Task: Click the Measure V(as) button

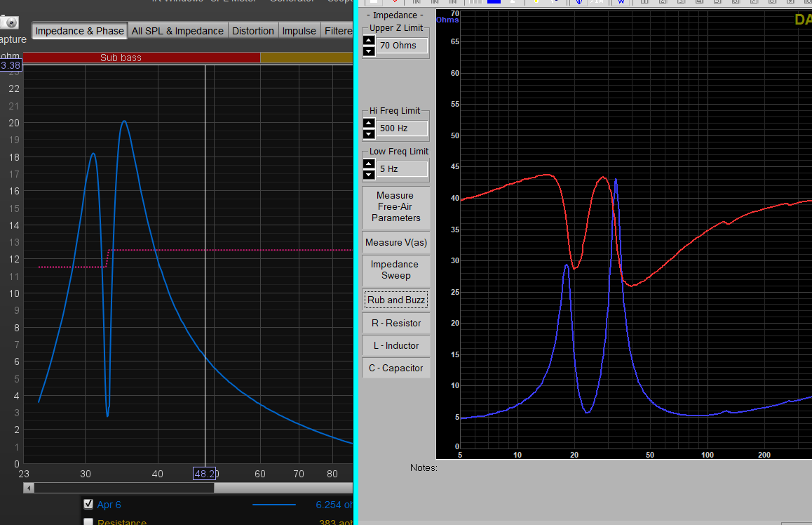Action: [395, 243]
